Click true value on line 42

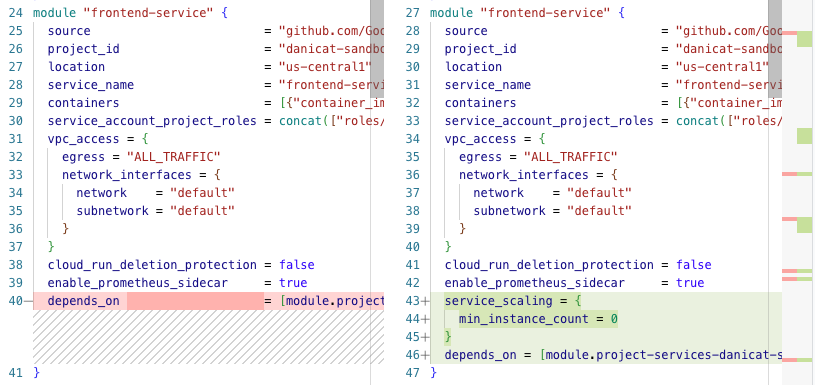coord(690,283)
